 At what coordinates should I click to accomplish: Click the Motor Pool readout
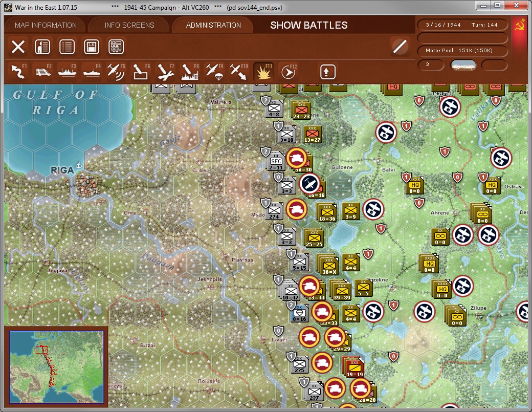(x=462, y=51)
